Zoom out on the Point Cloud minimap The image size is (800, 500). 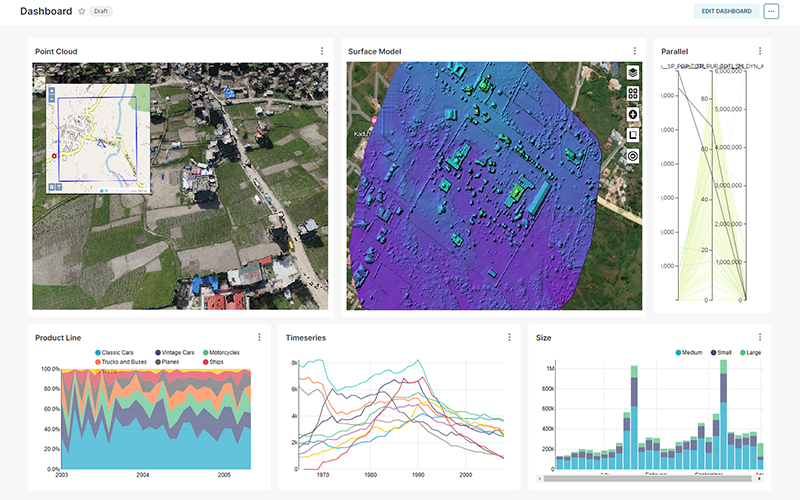(52, 98)
